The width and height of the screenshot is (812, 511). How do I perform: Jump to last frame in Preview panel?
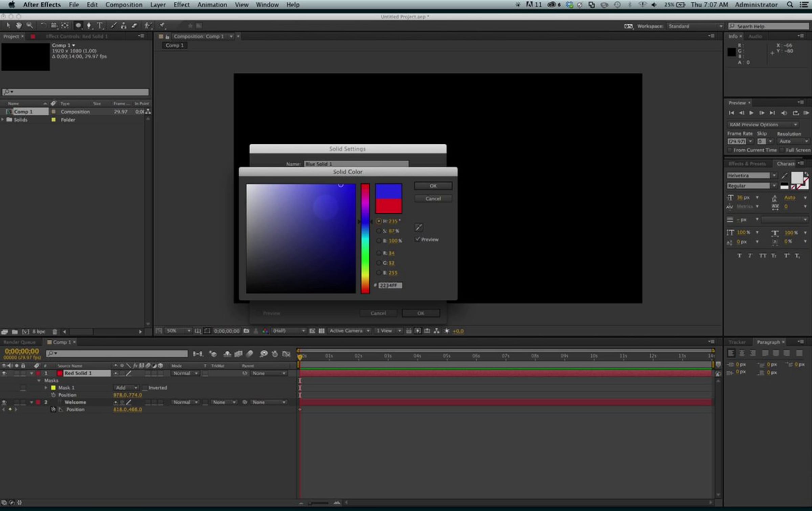tap(772, 113)
